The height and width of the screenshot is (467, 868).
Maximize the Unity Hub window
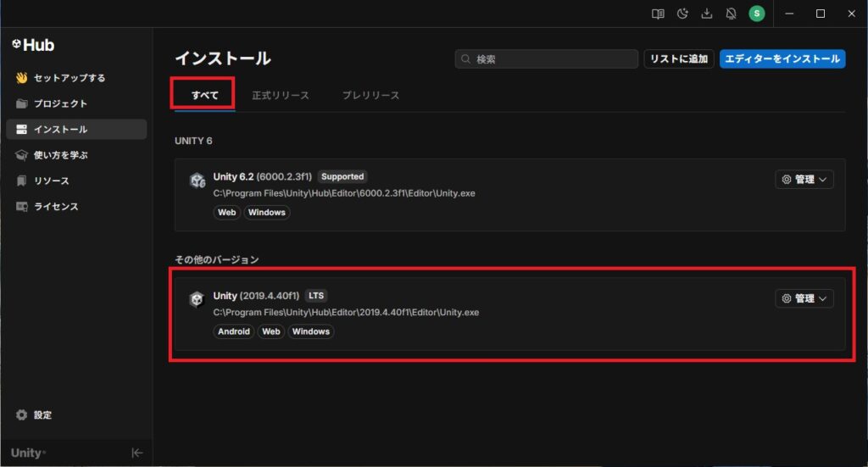(821, 14)
